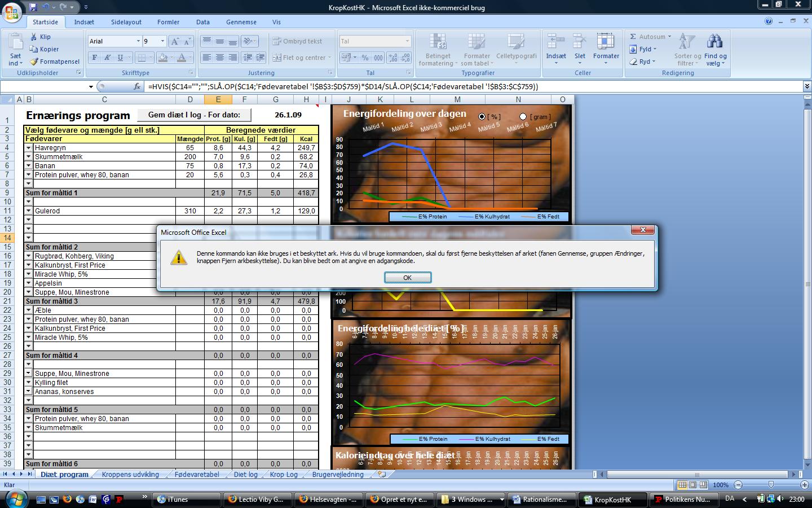Save the workbook from the Quick Access toolbar
This screenshot has height=508, width=812.
tap(33, 7)
